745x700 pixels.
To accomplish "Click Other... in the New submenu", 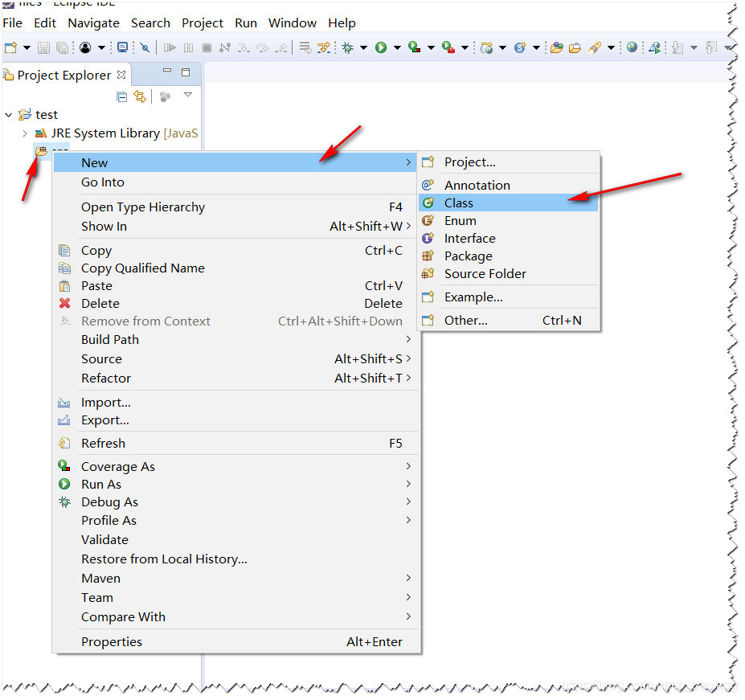I will (x=509, y=321).
